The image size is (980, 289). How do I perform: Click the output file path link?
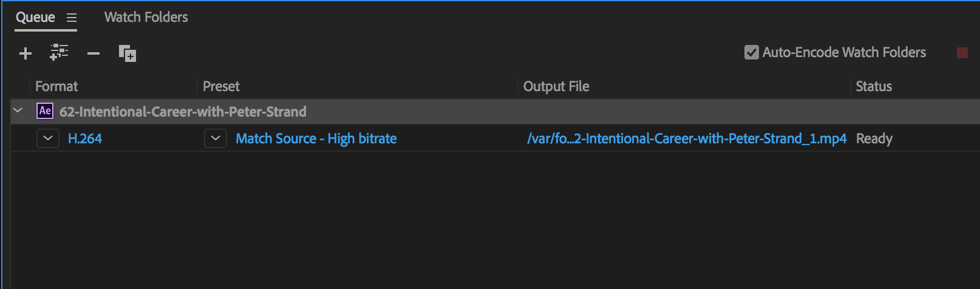point(686,138)
